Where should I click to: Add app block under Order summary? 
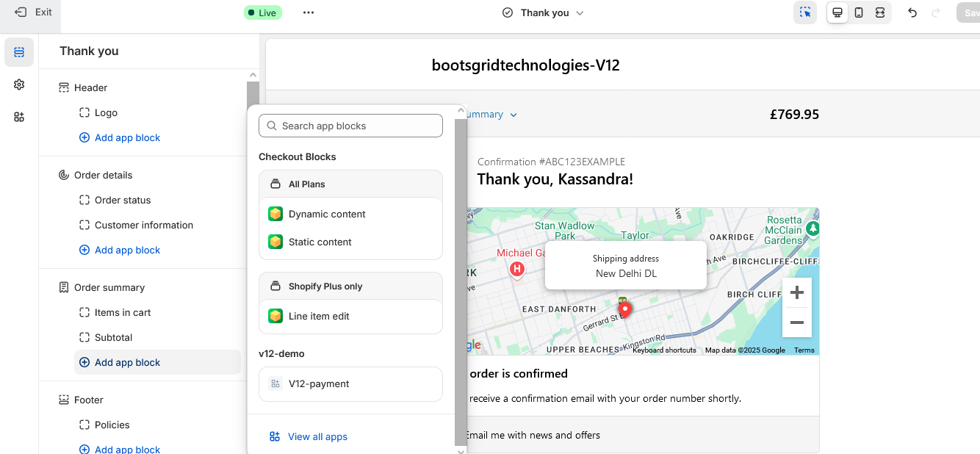(157, 362)
